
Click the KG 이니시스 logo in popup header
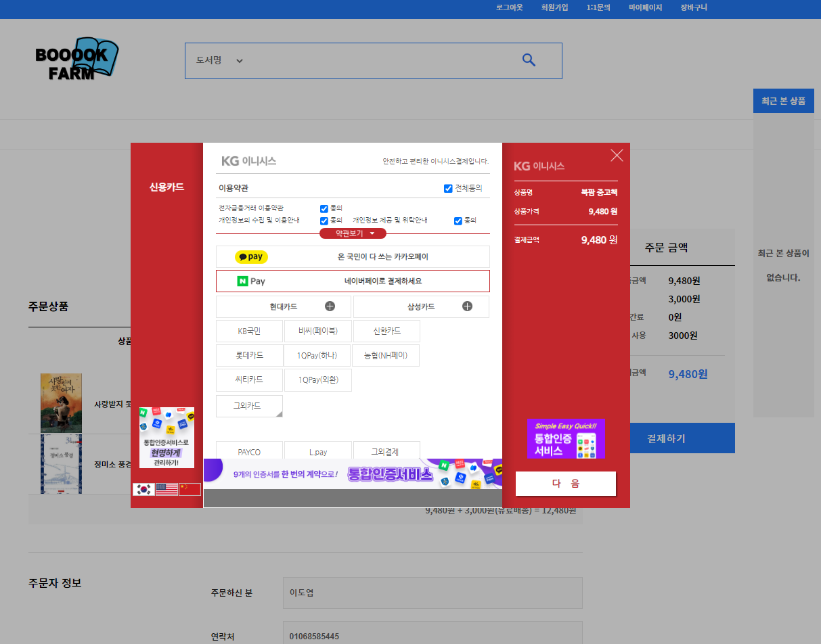[249, 161]
